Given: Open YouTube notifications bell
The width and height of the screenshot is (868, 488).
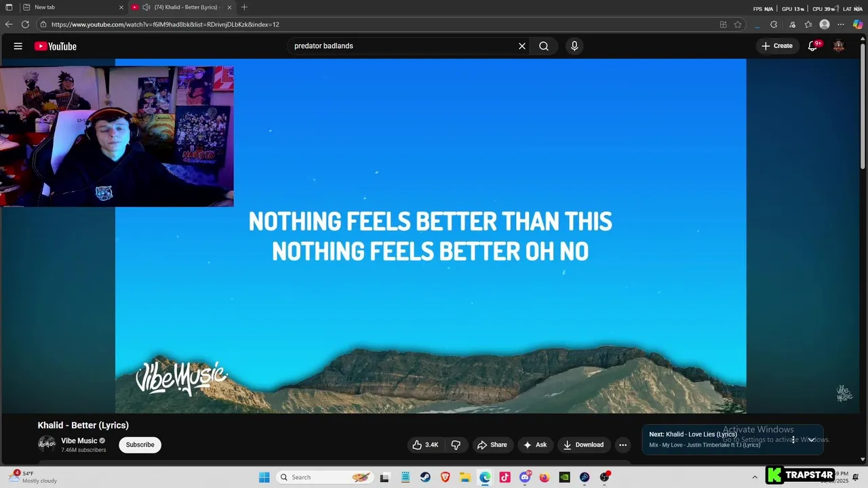Looking at the screenshot, I should 813,46.
